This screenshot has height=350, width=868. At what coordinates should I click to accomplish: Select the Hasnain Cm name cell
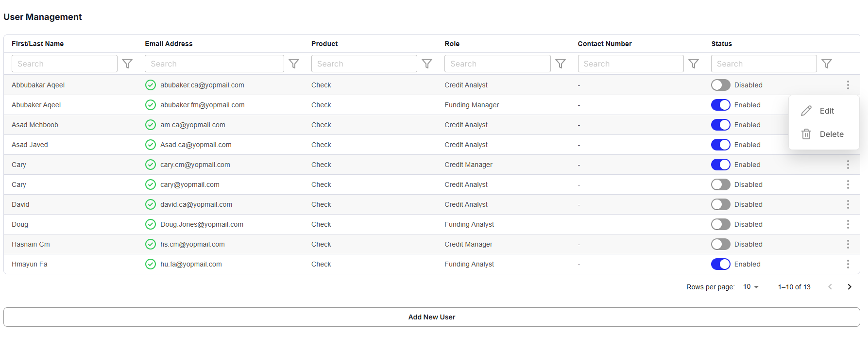tap(31, 244)
